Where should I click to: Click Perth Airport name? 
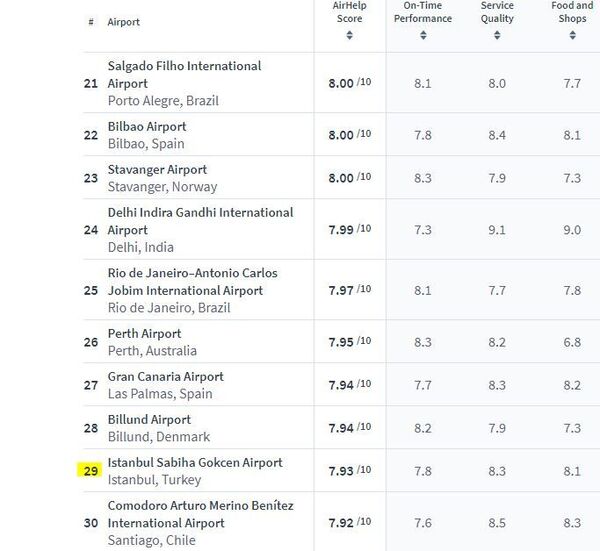click(144, 334)
